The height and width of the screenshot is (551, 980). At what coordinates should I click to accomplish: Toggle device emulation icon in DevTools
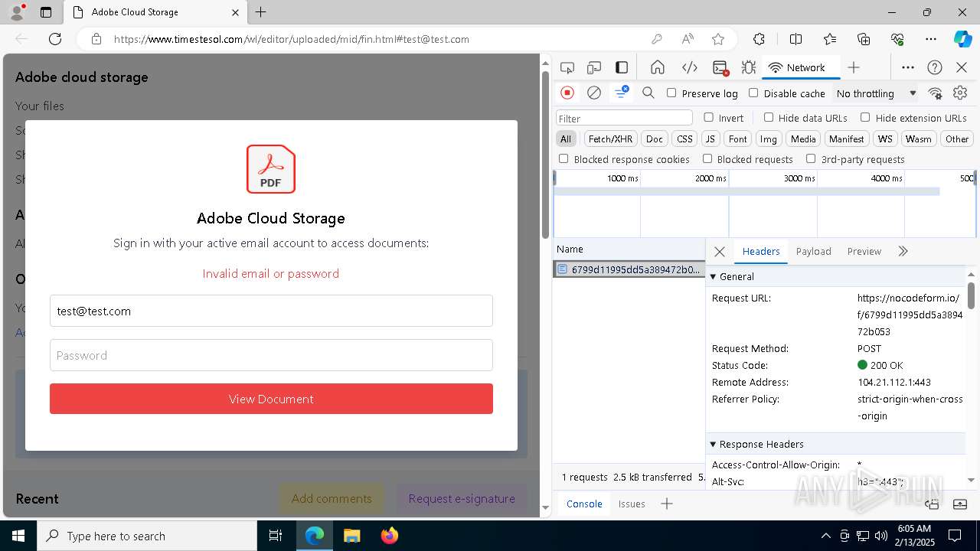(x=594, y=67)
